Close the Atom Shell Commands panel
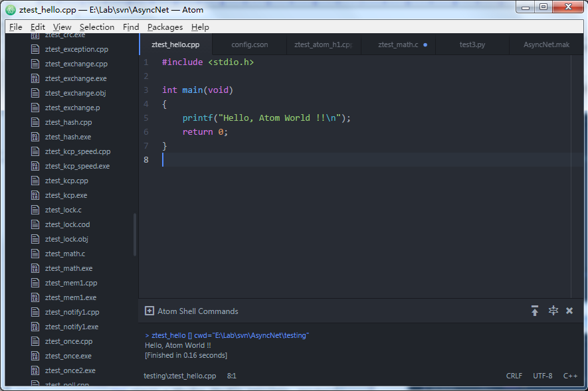 tap(569, 311)
